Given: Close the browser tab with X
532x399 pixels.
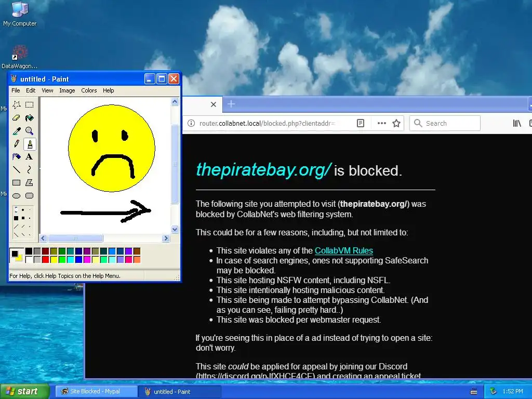Looking at the screenshot, I should 214,104.
